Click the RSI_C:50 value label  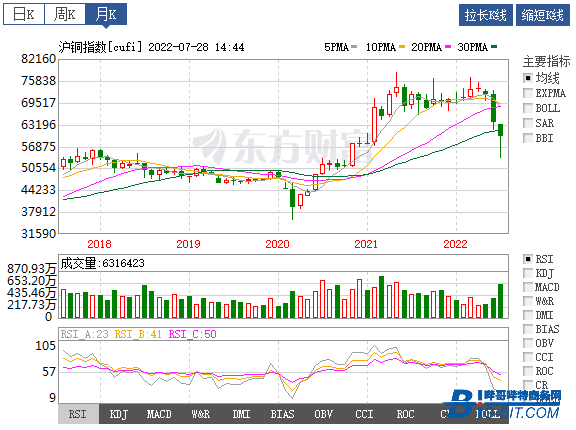point(192,334)
